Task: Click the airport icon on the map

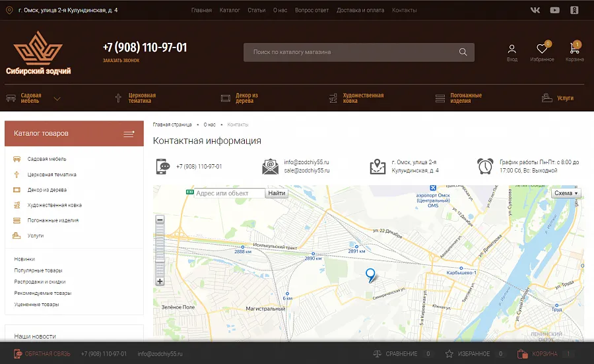Action: pos(433,188)
